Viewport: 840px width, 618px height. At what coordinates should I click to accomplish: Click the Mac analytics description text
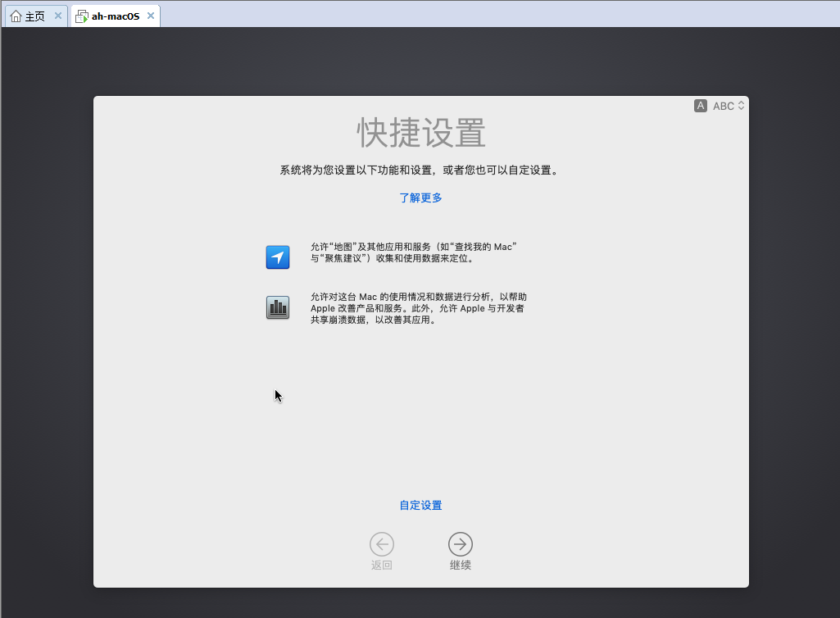point(418,308)
